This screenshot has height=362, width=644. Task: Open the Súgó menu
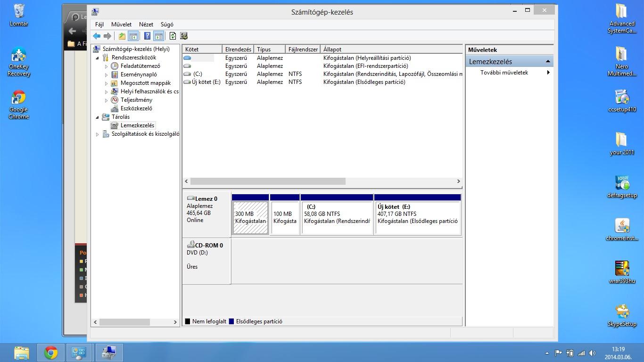point(167,24)
